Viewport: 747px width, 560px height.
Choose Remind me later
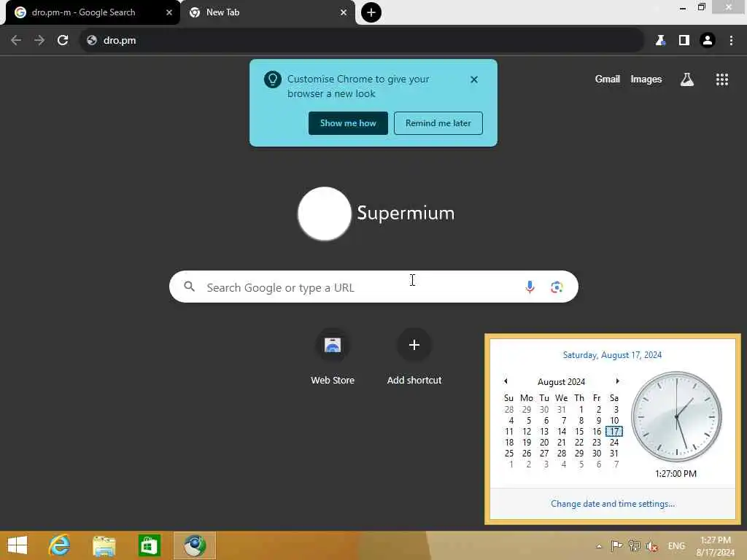438,123
